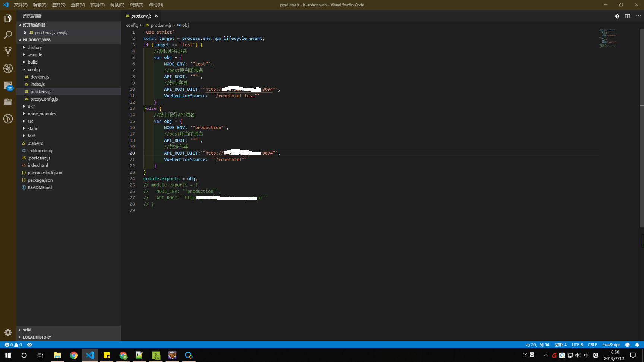Open the Source Control view
This screenshot has height=362, width=644.
8,52
